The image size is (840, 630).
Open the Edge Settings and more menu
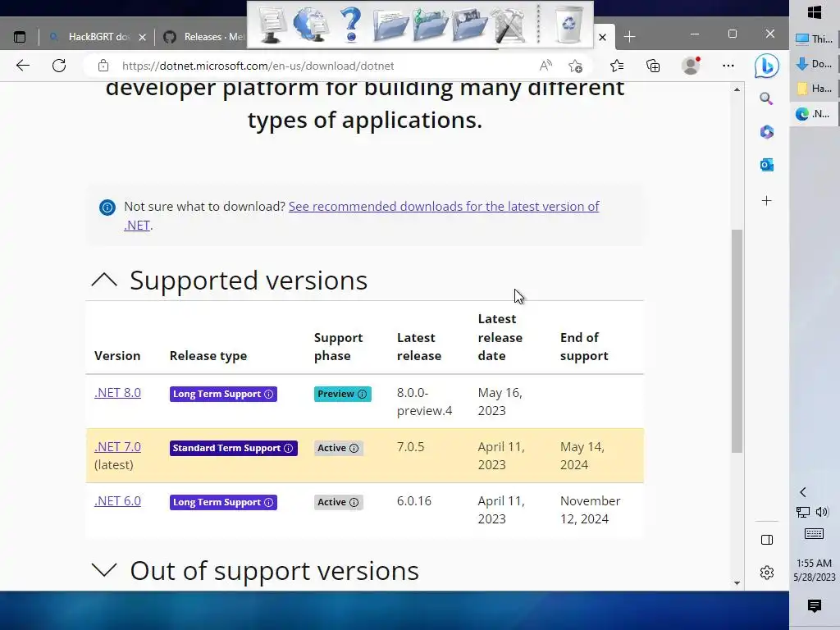(728, 66)
